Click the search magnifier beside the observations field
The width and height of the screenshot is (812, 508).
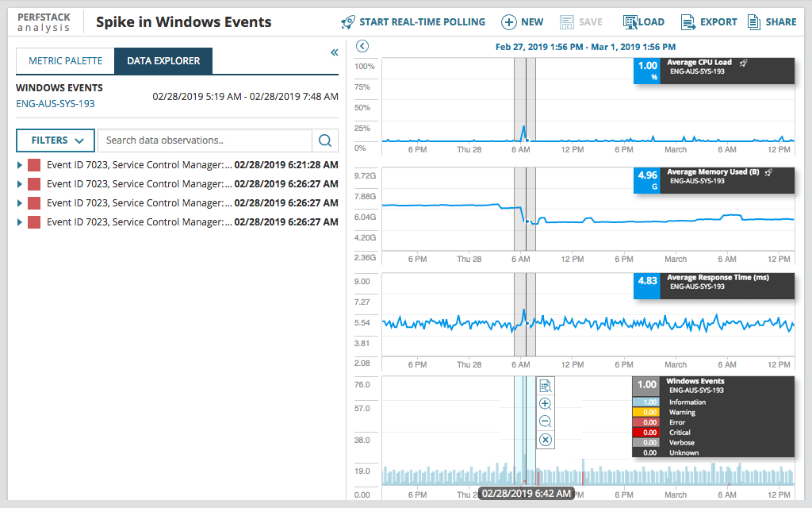[x=324, y=140]
